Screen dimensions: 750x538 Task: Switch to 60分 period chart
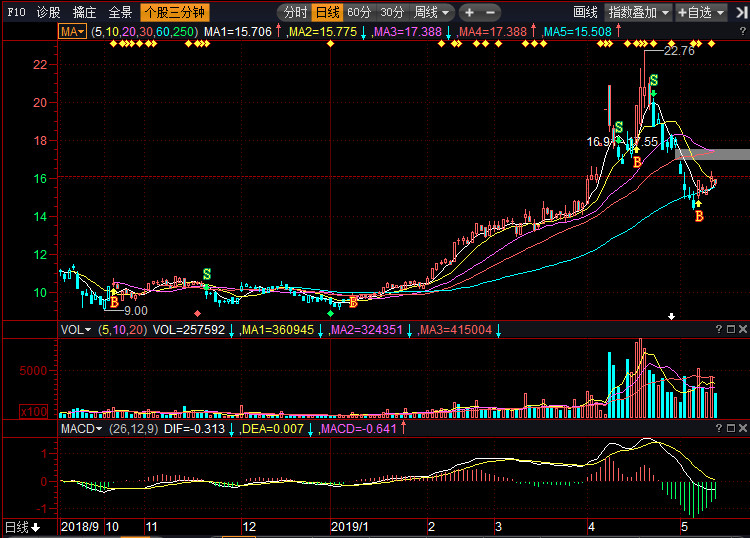(360, 13)
